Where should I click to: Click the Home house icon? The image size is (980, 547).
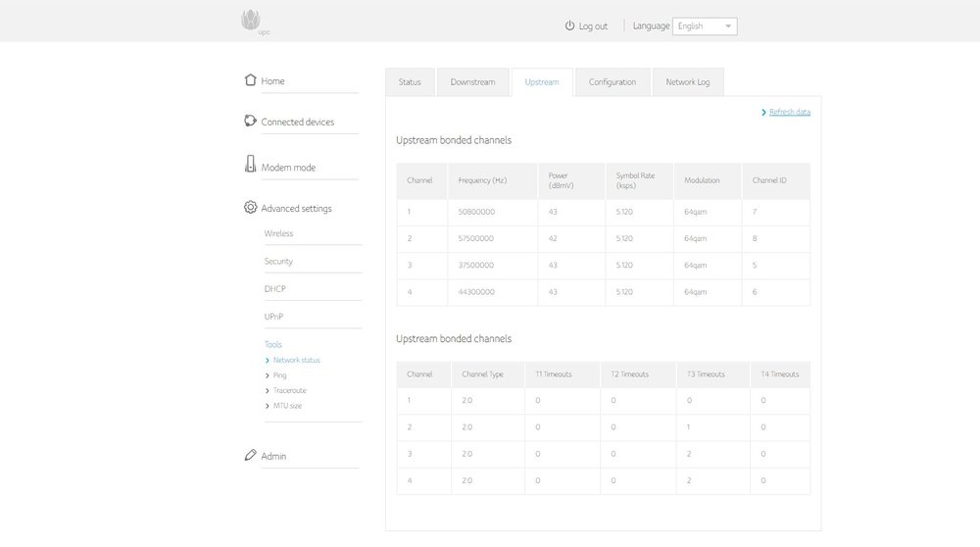251,80
